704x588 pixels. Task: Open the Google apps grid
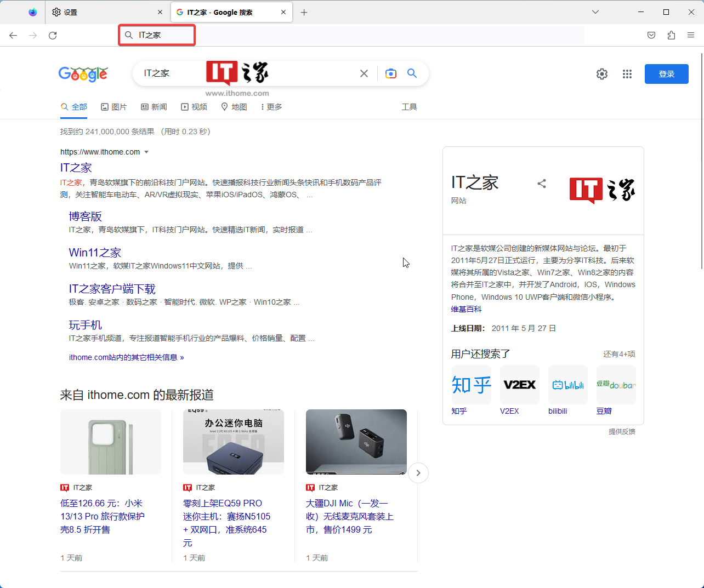click(627, 74)
